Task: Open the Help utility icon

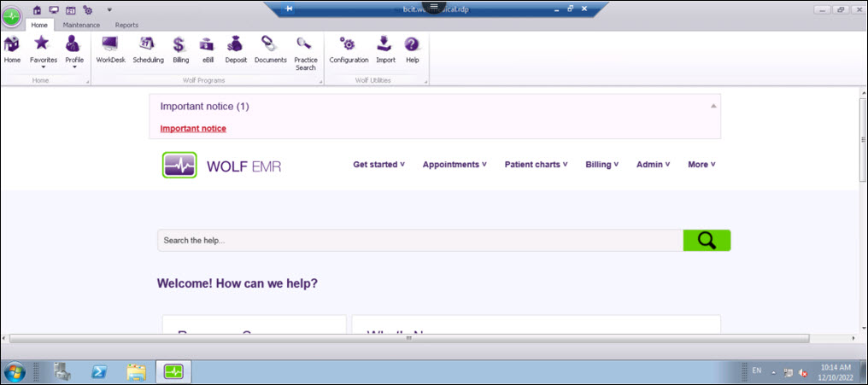Action: 412,50
